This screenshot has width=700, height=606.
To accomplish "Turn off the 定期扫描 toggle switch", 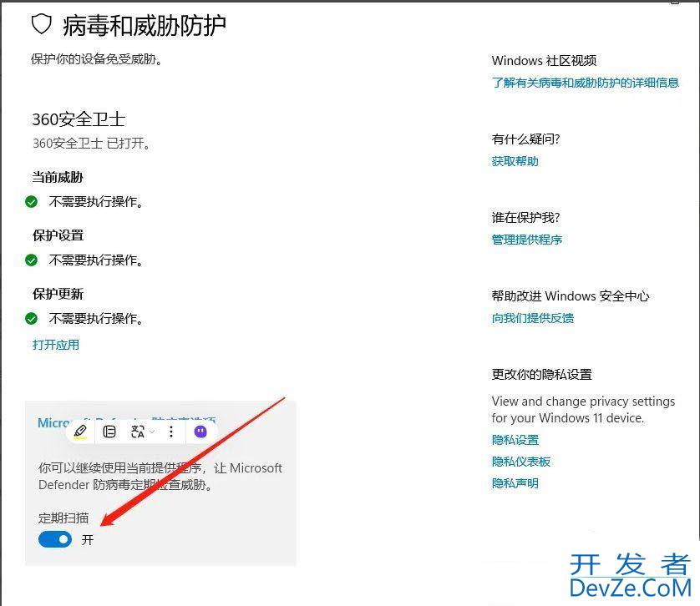I will [55, 539].
